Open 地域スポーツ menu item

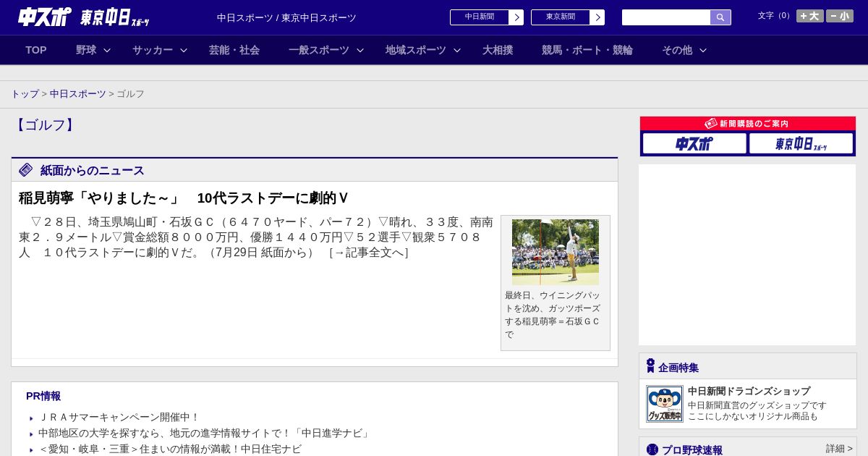[416, 50]
